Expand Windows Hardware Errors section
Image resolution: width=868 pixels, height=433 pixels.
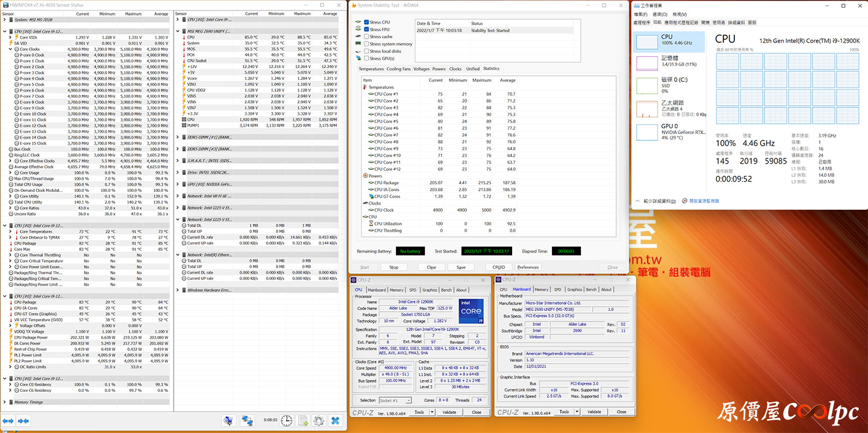(x=178, y=290)
